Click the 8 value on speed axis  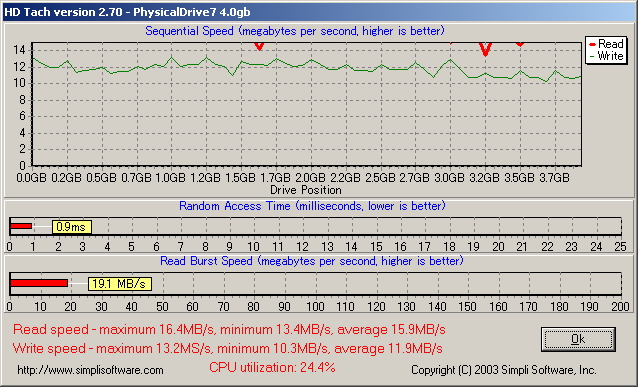[22, 100]
